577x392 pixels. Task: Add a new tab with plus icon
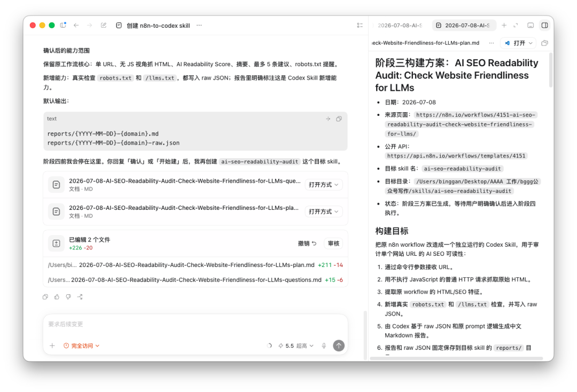[504, 26]
